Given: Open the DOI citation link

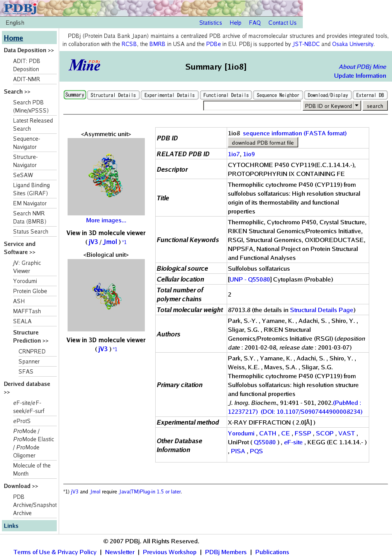Looking at the screenshot, I should coord(312,411).
